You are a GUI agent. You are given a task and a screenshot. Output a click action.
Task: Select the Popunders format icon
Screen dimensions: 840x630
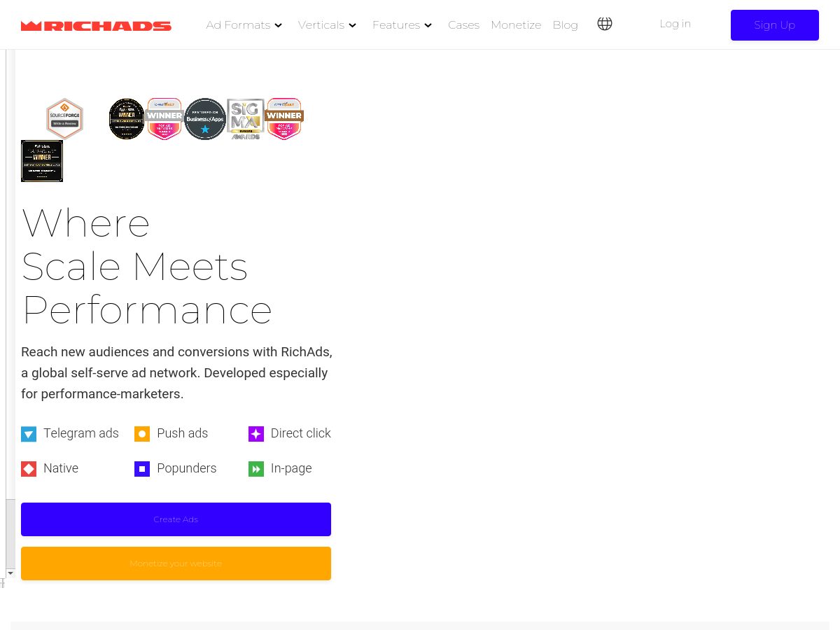click(142, 469)
